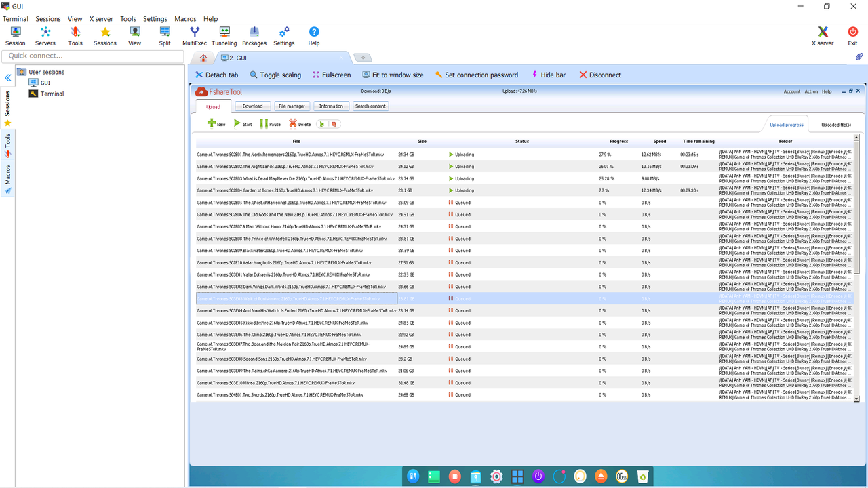Image resolution: width=868 pixels, height=488 pixels.
Task: Click the Progress column header
Action: click(x=618, y=141)
